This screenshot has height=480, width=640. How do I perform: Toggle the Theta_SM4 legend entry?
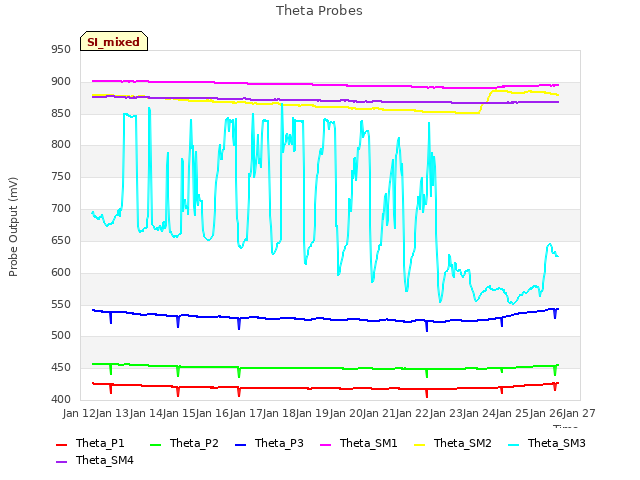click(95, 460)
